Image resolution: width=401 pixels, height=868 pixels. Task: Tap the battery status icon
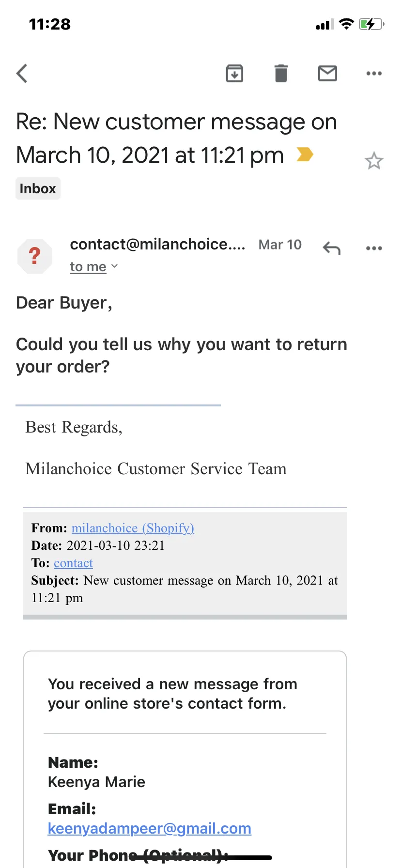[x=371, y=24]
